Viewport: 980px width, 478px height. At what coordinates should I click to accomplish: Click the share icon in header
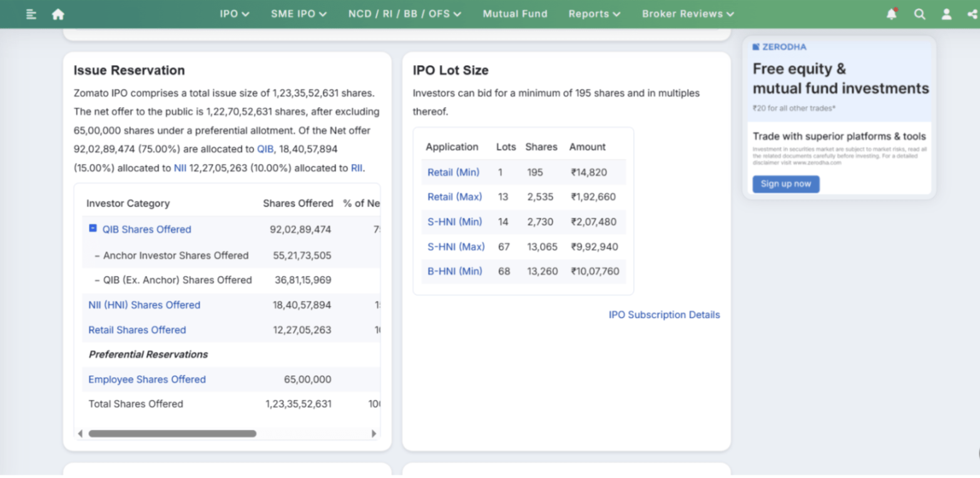[x=972, y=14]
